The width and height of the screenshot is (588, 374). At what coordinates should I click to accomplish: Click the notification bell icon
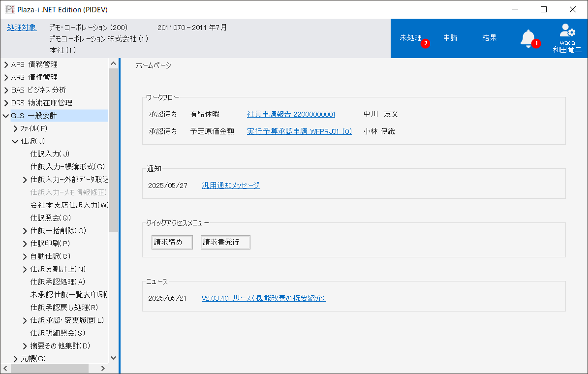(527, 38)
